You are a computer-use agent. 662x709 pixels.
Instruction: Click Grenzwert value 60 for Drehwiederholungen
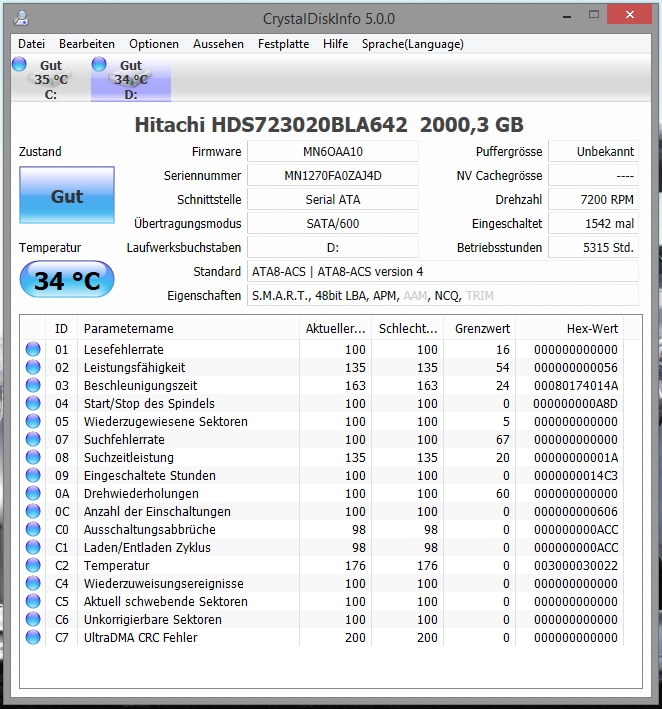point(502,493)
